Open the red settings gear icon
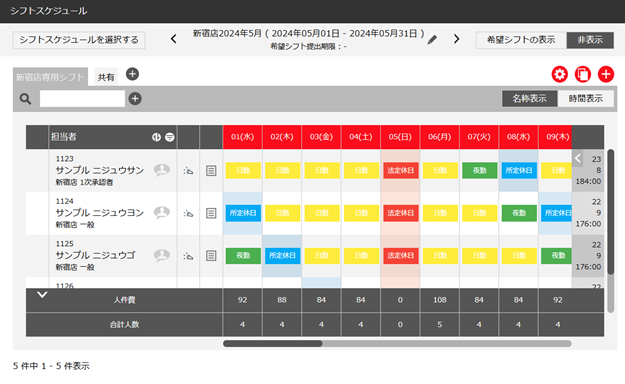Viewport: 625px width, 384px height. [x=560, y=75]
